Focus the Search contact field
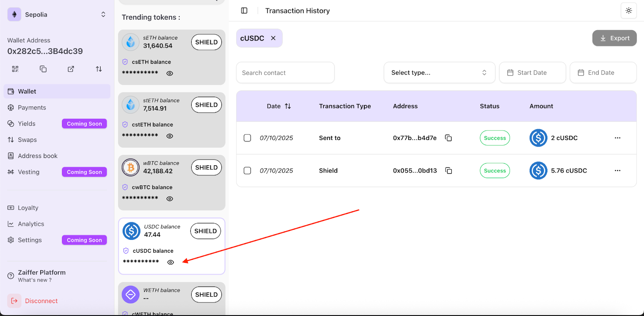 tap(285, 73)
